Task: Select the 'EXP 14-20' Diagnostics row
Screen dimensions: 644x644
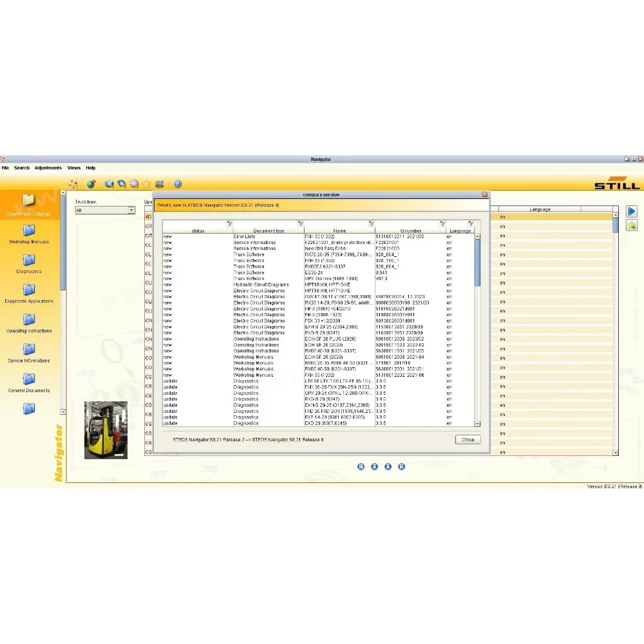Action: (x=319, y=417)
